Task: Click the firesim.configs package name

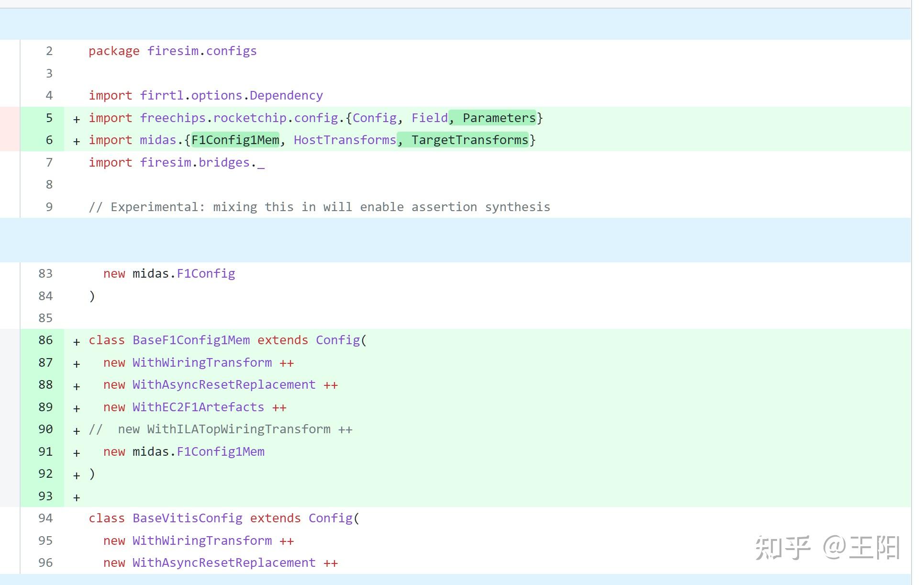Action: (201, 51)
